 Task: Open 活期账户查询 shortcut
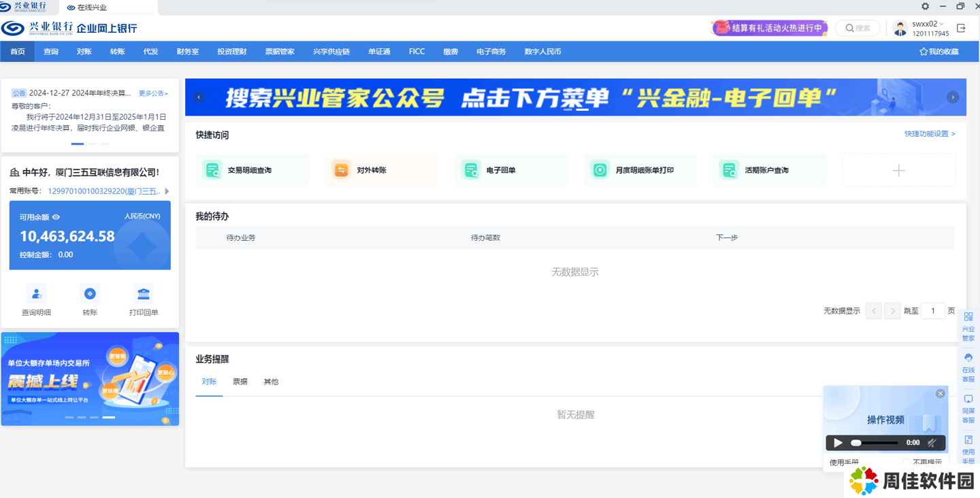pos(770,170)
